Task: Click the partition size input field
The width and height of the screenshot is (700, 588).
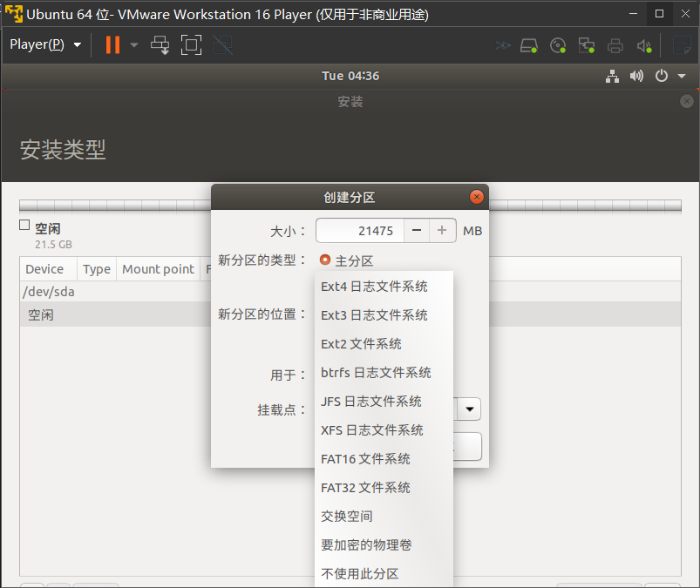Action: pos(359,231)
